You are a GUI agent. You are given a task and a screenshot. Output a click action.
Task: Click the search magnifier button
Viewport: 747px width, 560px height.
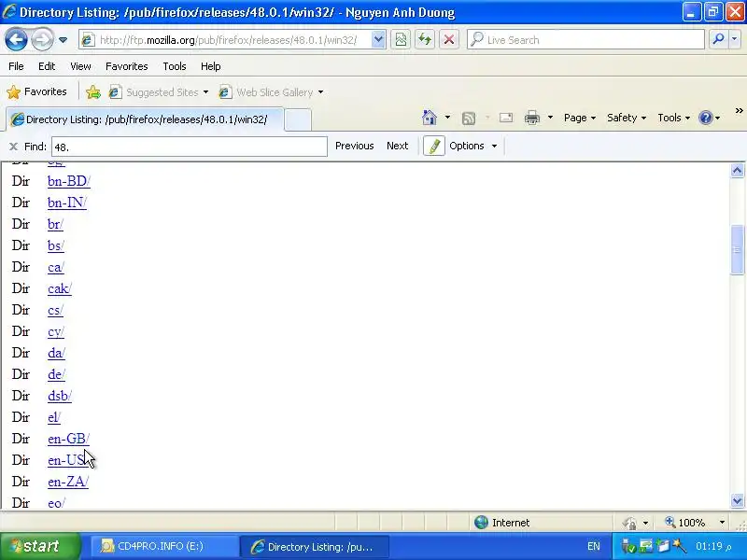coord(718,40)
